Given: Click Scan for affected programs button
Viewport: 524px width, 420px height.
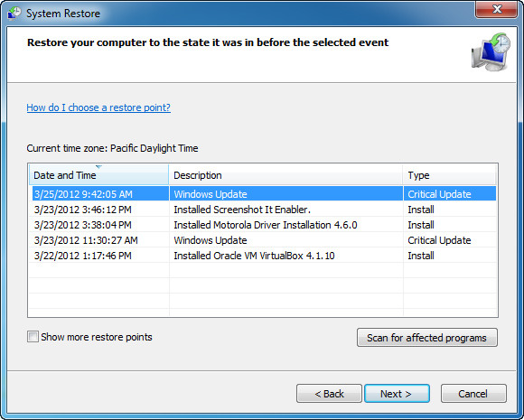Looking at the screenshot, I should 426,338.
